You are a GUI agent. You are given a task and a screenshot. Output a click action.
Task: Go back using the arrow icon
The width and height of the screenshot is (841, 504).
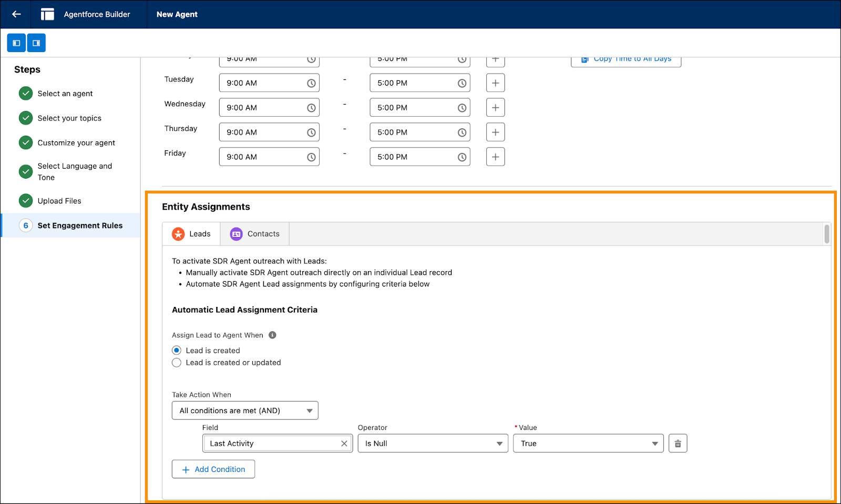16,14
